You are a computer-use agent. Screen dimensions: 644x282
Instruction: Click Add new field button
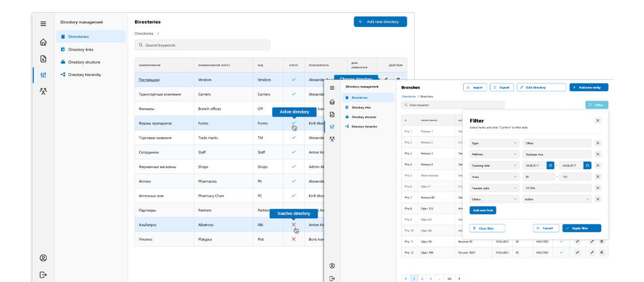pos(483,210)
